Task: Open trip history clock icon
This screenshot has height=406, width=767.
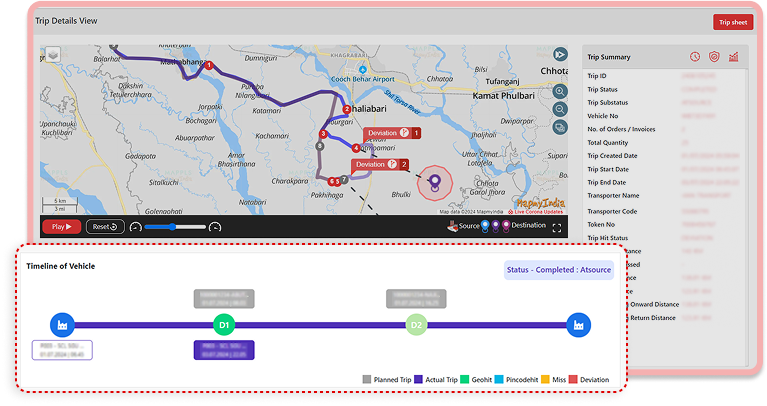Action: pyautogui.click(x=695, y=57)
